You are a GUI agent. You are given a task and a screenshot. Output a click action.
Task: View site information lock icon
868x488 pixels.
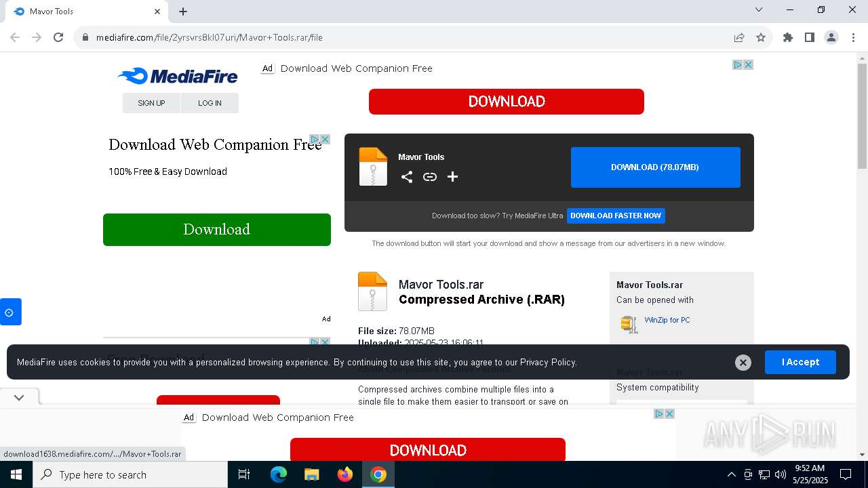point(85,37)
